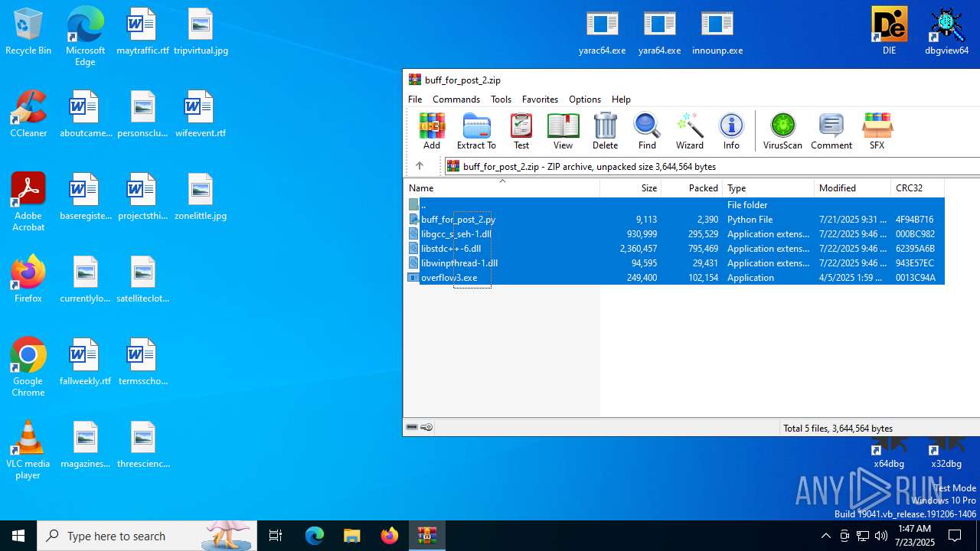The image size is (980, 551).
Task: Open the volume control in tray
Action: (x=881, y=536)
